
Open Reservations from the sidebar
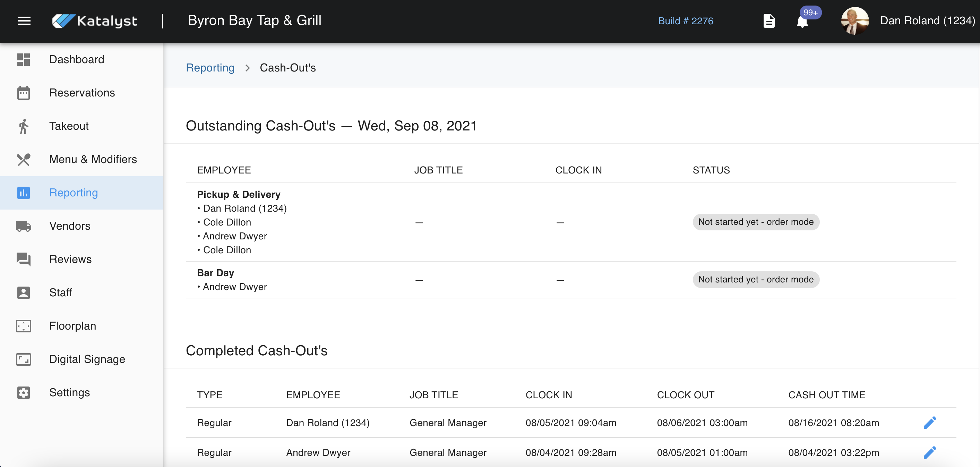tap(82, 93)
